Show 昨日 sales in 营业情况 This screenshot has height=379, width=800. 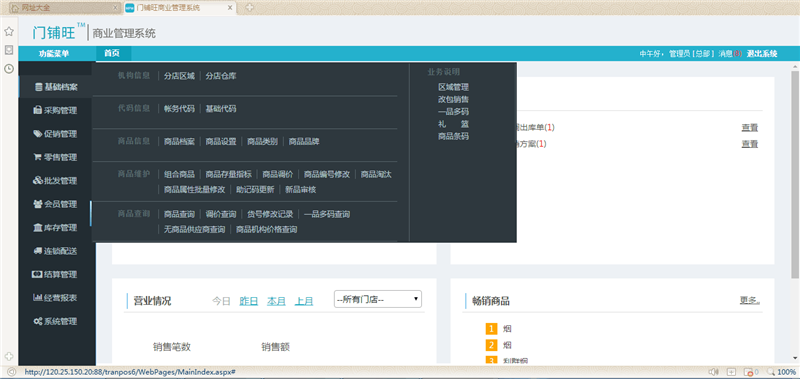click(x=248, y=301)
